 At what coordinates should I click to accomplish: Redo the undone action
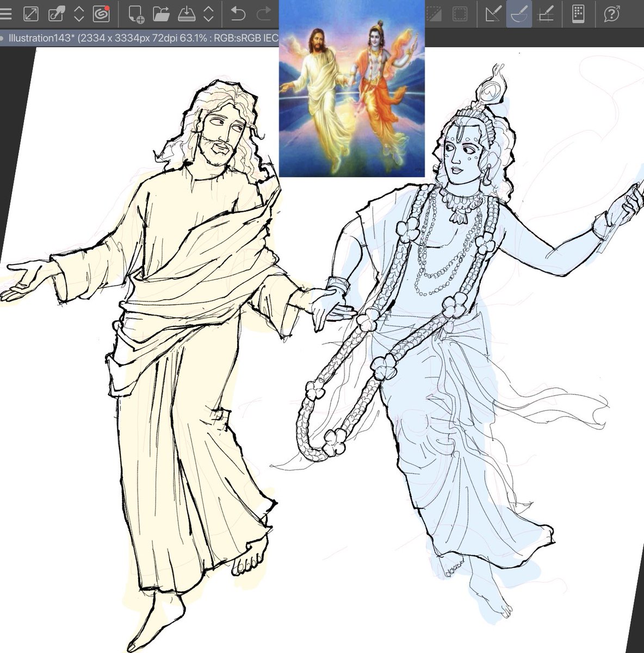pyautogui.click(x=264, y=14)
